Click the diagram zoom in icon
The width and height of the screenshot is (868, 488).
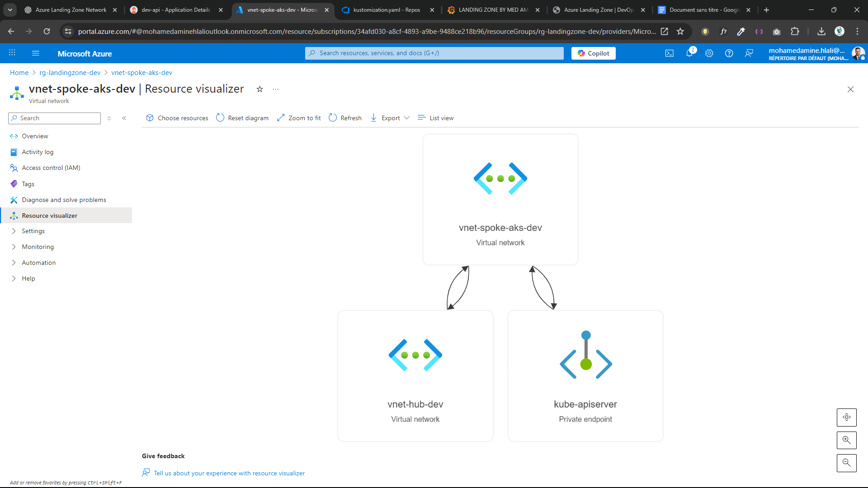[846, 440]
